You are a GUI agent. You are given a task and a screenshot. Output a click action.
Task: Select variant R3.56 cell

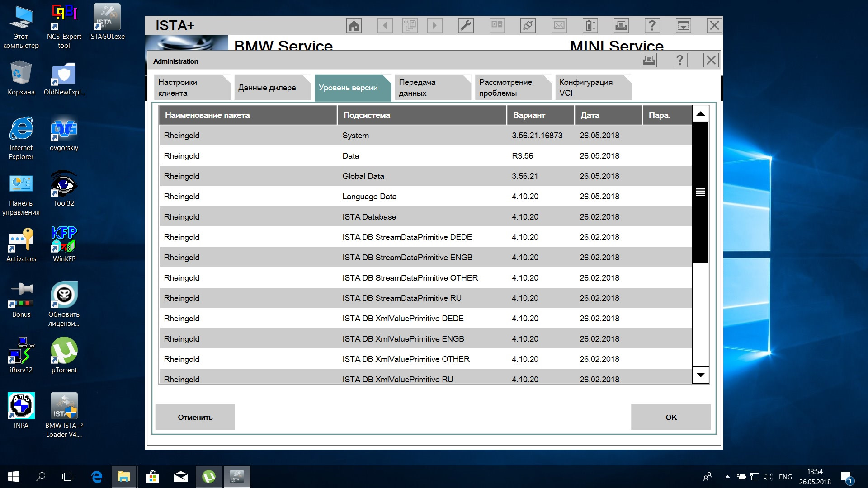coord(522,156)
